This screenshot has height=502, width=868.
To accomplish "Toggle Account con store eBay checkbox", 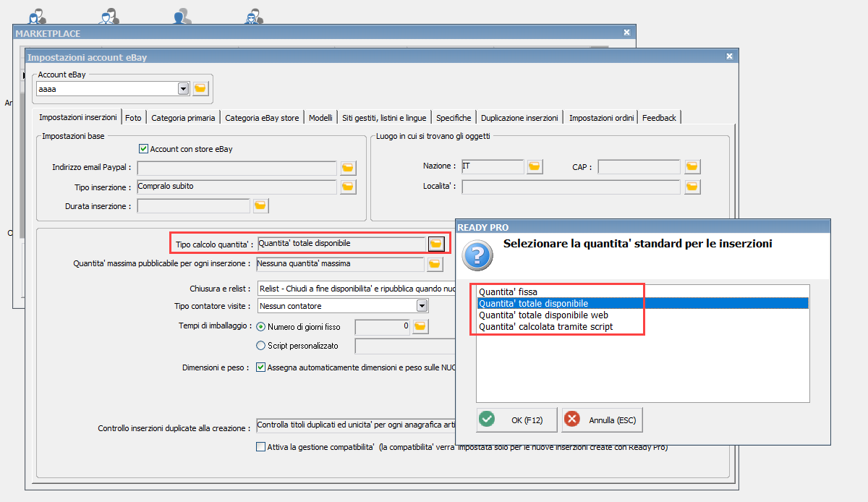I will 143,149.
